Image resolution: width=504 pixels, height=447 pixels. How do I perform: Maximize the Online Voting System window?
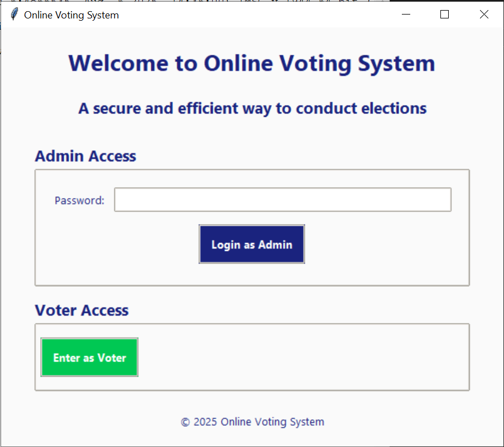point(444,14)
